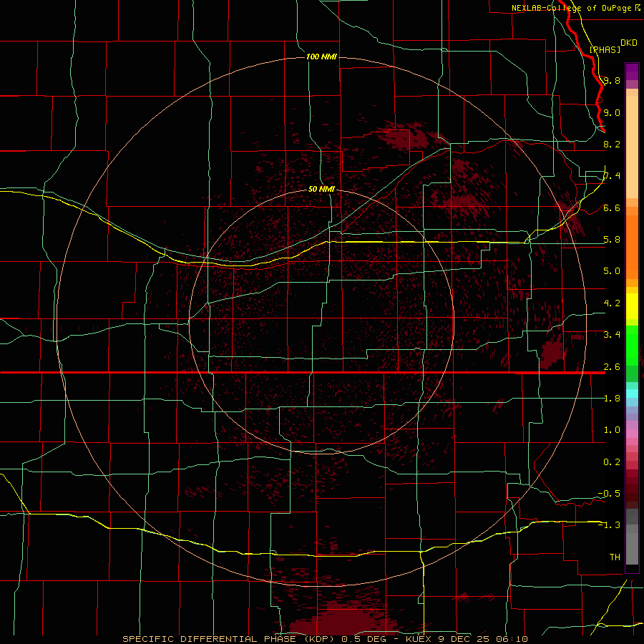Pick the cyan band of the color scale

632,394
